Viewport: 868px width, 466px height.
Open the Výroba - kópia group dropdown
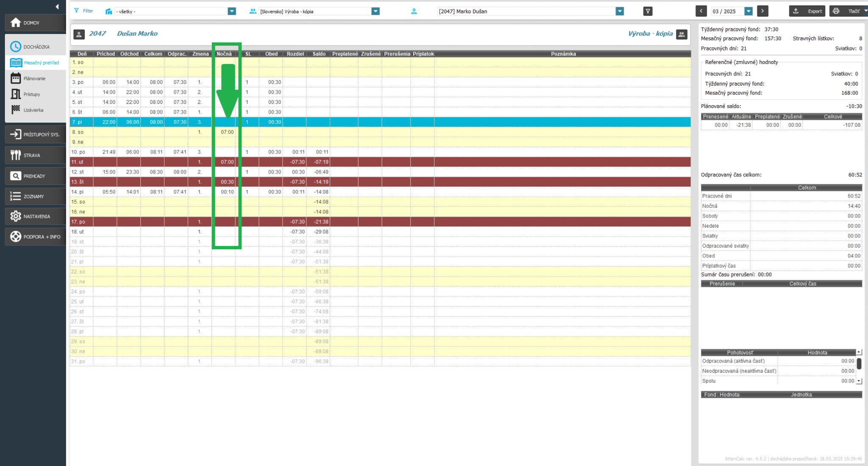pos(376,11)
